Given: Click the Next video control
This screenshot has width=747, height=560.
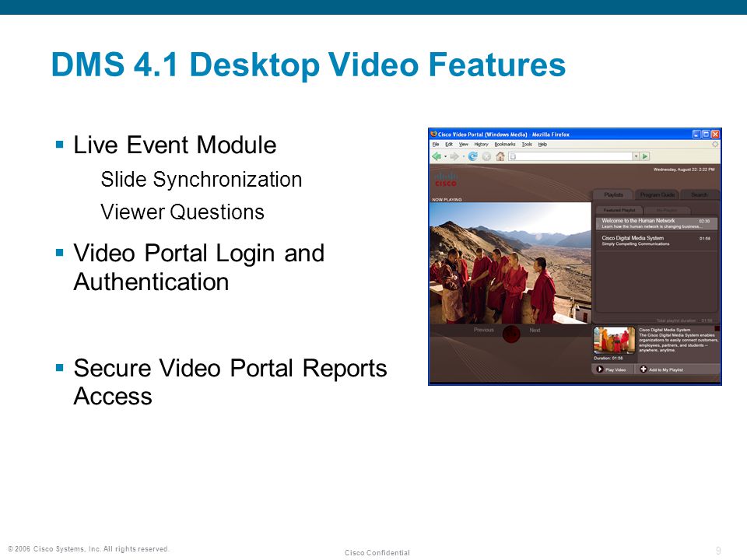Looking at the screenshot, I should [535, 330].
